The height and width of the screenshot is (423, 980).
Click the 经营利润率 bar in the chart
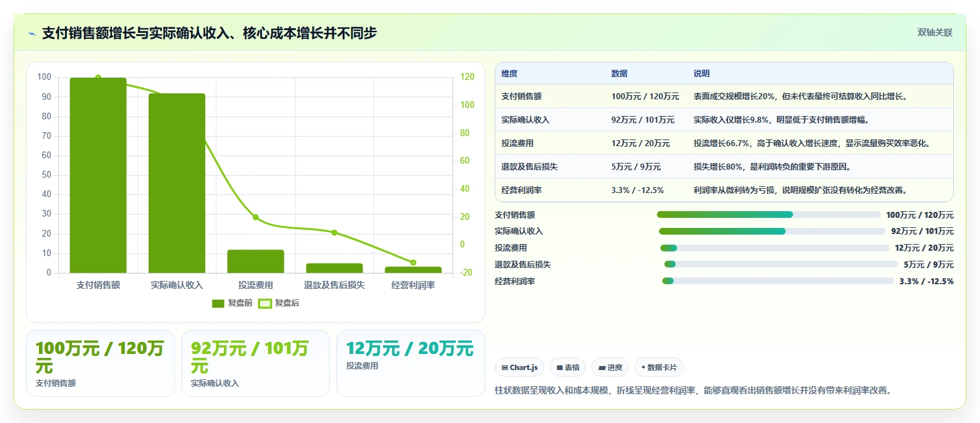pos(413,269)
